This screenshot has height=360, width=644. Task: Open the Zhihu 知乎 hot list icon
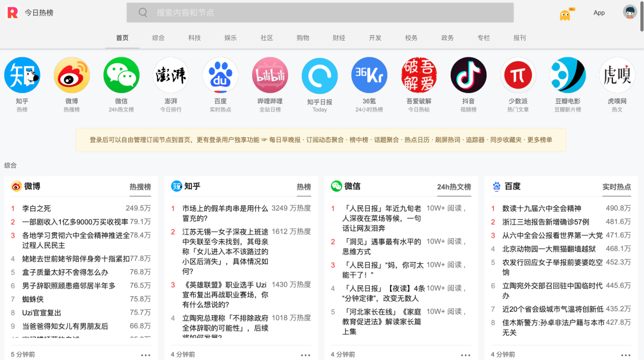point(22,75)
